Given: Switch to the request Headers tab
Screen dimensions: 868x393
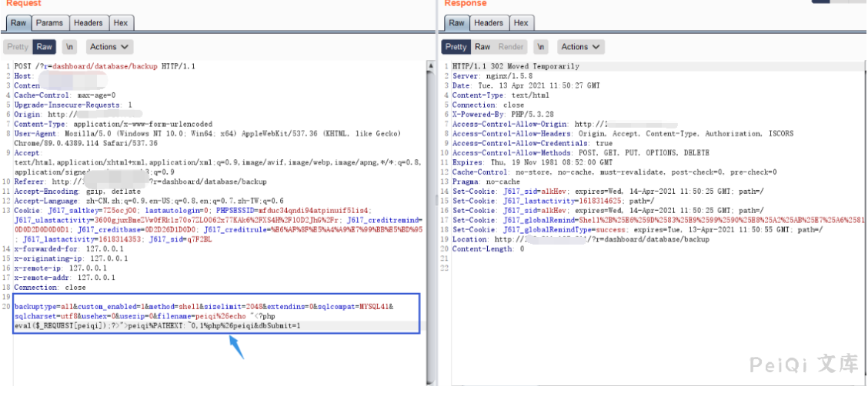Looking at the screenshot, I should 88,23.
